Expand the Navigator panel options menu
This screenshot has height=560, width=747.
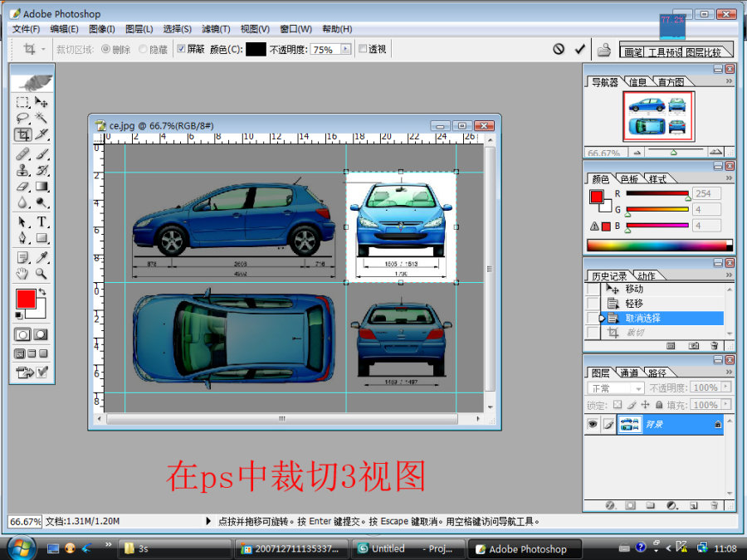tap(729, 81)
